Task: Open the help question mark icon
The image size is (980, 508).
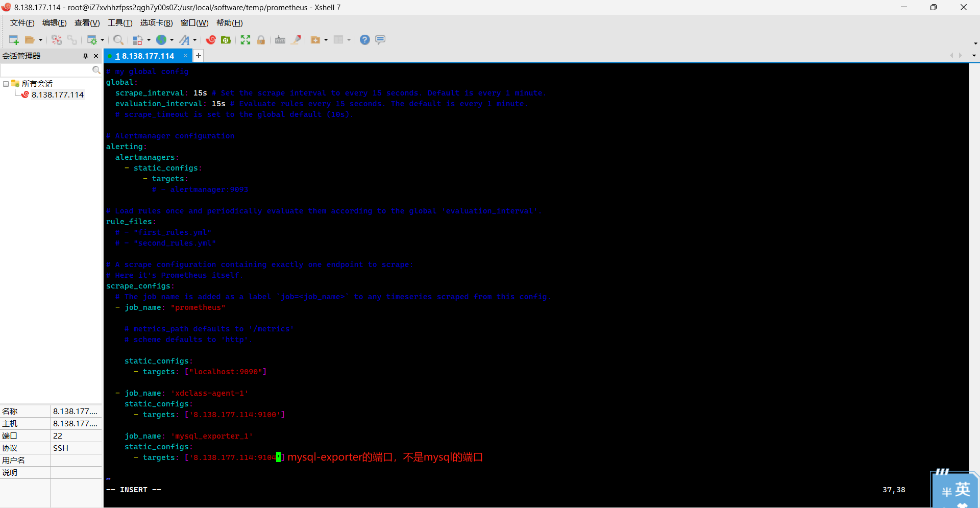Action: pos(364,40)
